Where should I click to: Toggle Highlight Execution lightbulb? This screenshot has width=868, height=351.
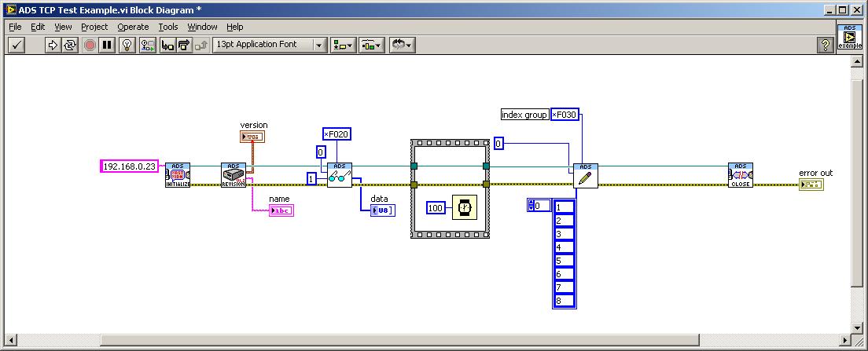pyautogui.click(x=127, y=45)
